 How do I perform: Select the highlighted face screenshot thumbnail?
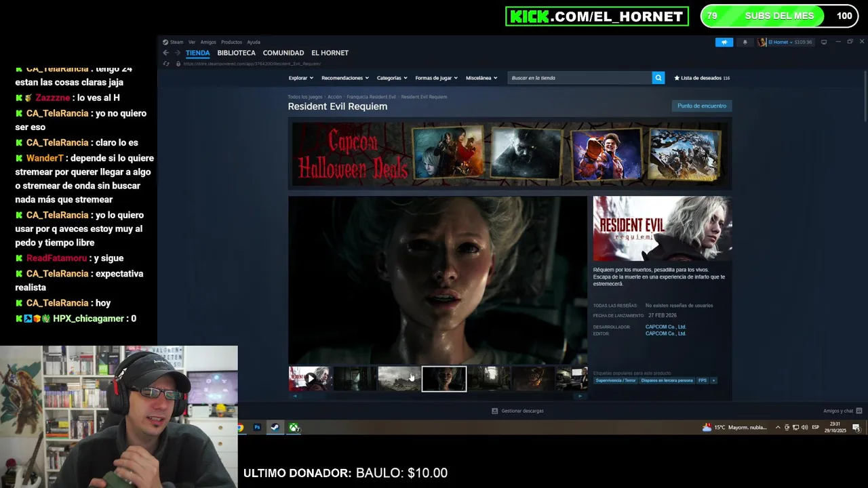coord(444,379)
